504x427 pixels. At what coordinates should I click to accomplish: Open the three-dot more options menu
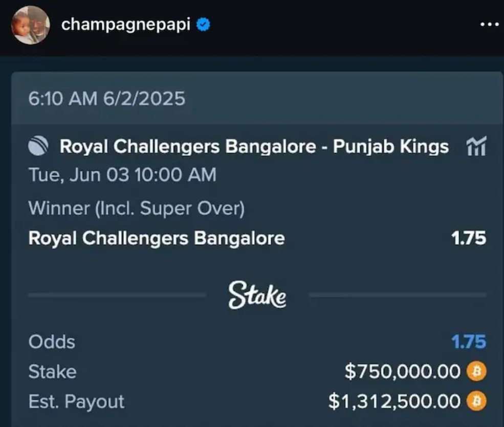pos(490,25)
